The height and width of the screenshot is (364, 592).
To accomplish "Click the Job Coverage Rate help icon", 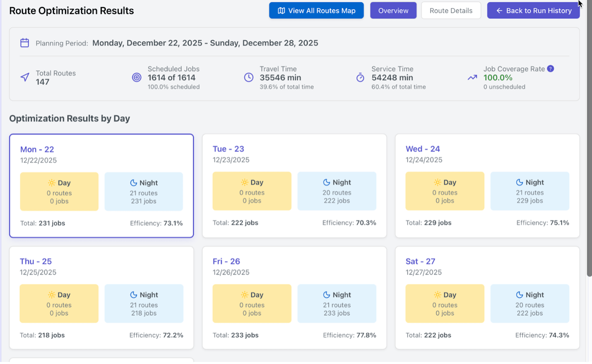I will click(550, 69).
